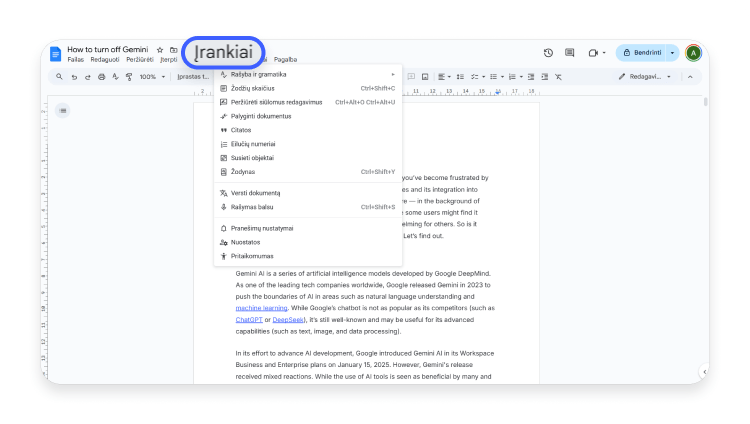Click the add comment toolbar icon

point(411,77)
